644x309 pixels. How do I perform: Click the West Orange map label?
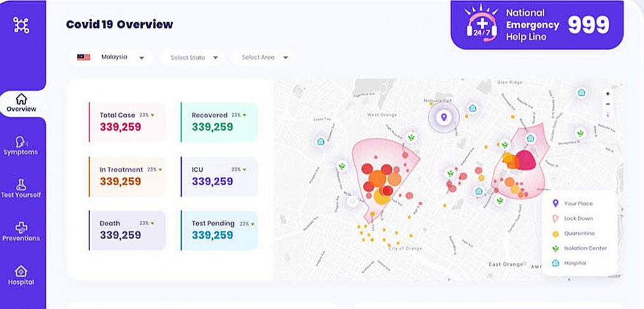382,115
